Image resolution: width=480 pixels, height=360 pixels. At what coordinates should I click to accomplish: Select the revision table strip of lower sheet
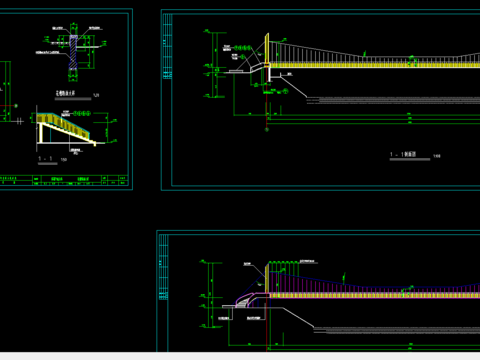tap(164, 267)
